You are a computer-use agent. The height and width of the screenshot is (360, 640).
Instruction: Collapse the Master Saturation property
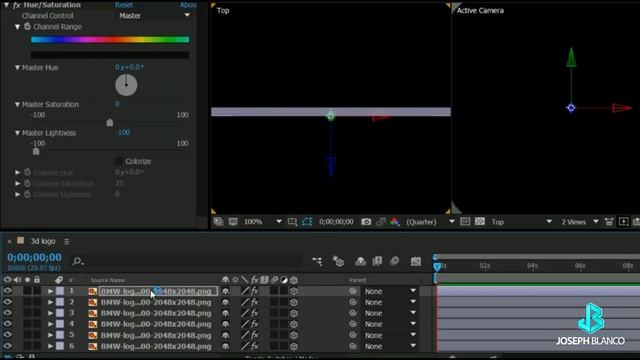(17, 104)
